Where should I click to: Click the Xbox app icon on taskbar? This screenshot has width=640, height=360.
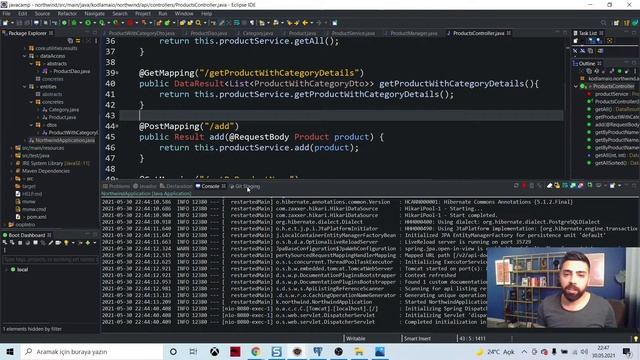tap(214, 351)
